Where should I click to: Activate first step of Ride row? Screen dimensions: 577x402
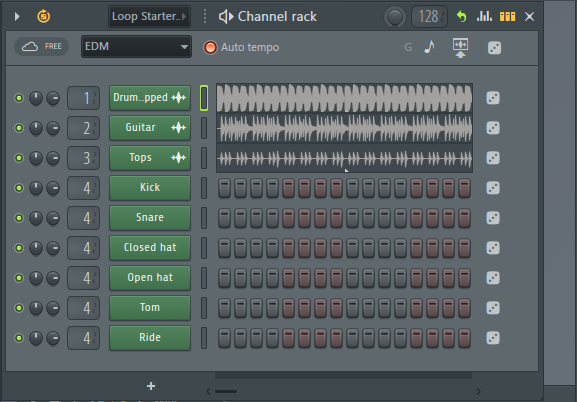(x=224, y=338)
